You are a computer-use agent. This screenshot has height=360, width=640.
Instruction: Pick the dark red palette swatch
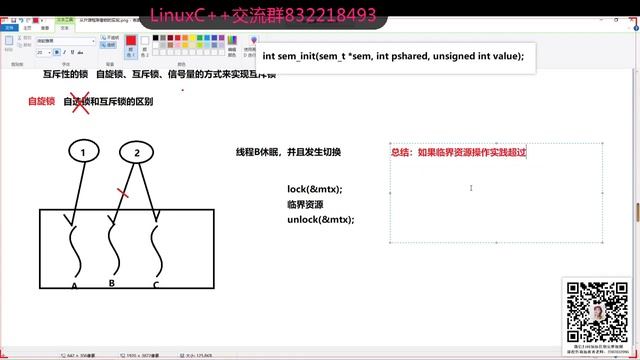click(x=170, y=38)
